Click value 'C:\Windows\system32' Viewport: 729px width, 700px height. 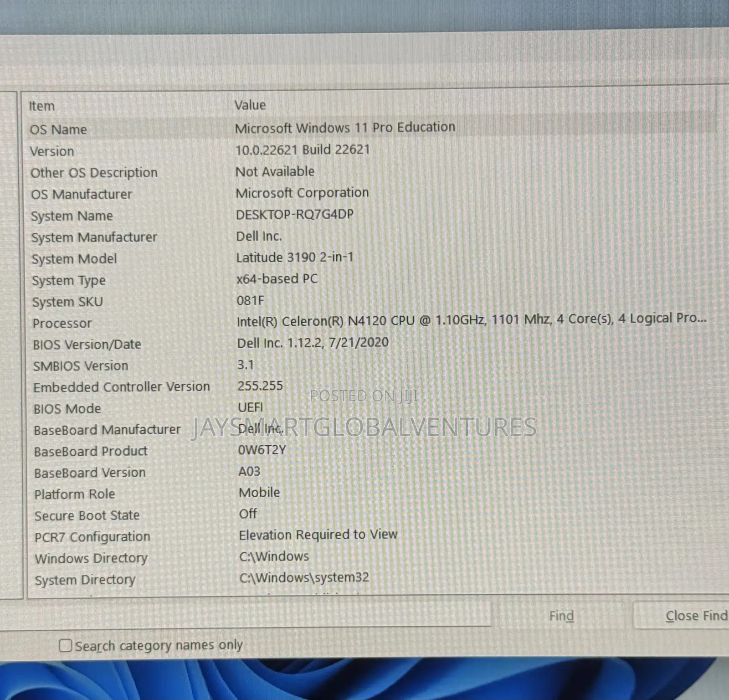[304, 578]
